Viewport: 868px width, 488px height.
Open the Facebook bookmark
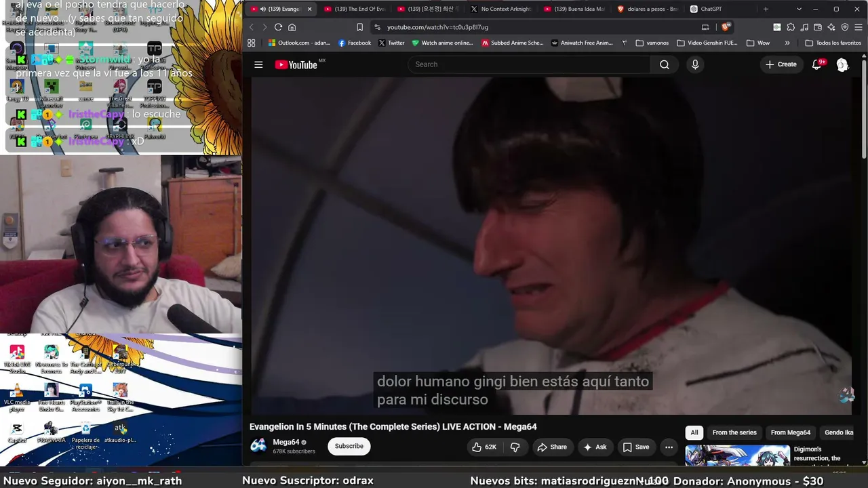pyautogui.click(x=355, y=43)
